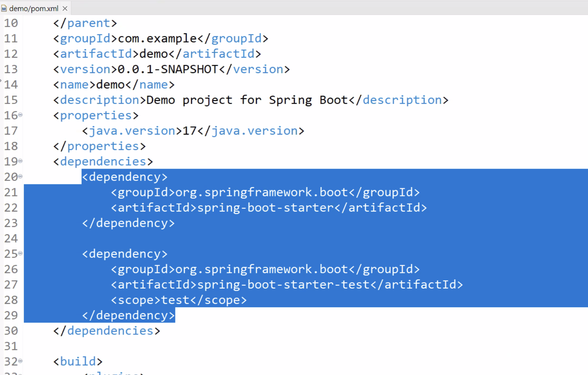This screenshot has height=375, width=588.
Task: Click the closing properties tag on line 18
Action: tap(99, 146)
